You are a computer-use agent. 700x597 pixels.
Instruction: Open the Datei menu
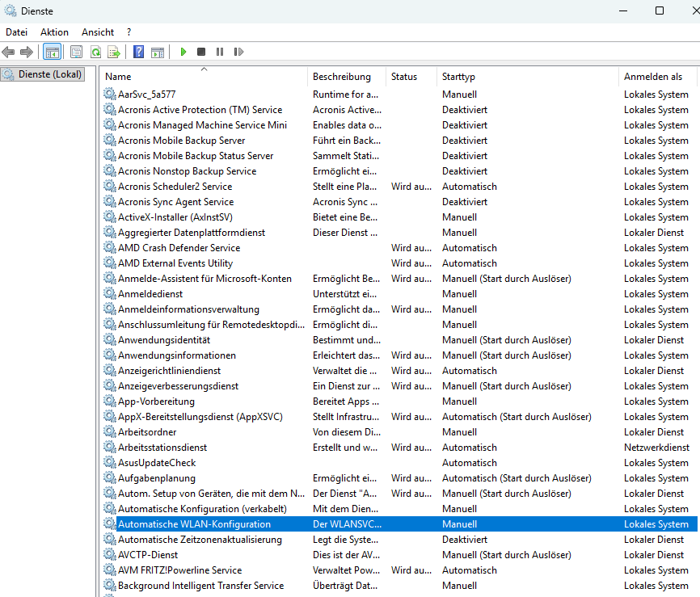(16, 32)
